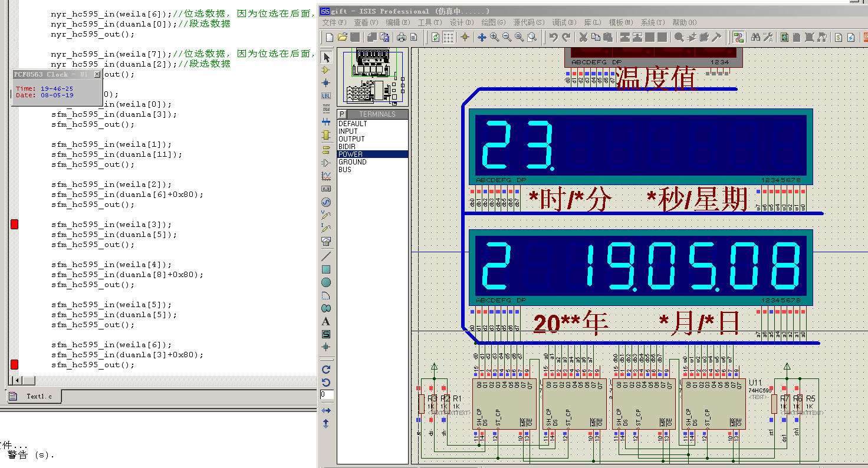
Task: Select DEFAULT in terminals list
Action: click(373, 124)
